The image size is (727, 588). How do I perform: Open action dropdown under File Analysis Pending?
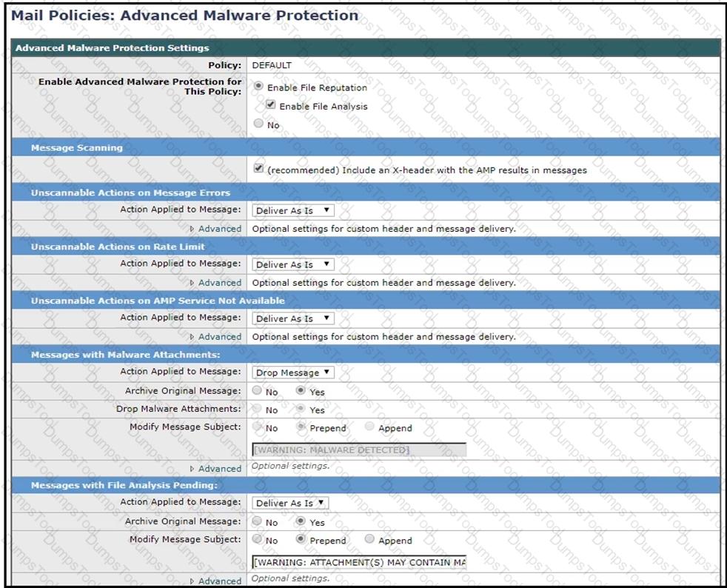(291, 504)
